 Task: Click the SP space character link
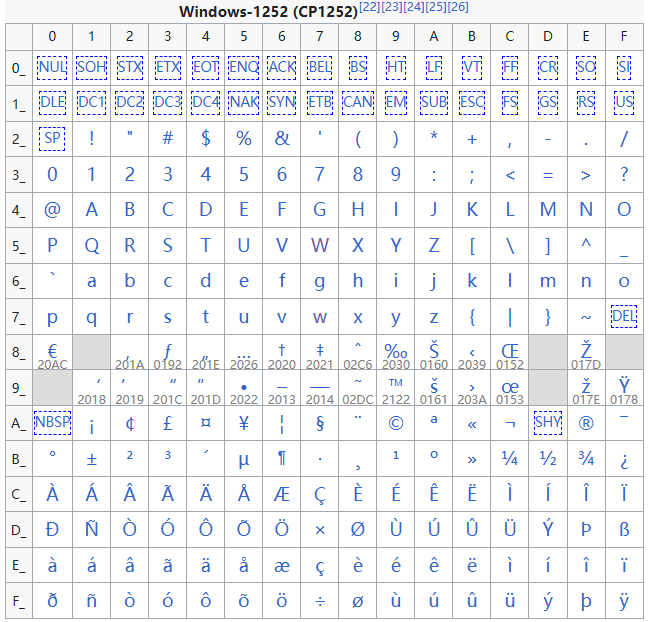point(52,139)
